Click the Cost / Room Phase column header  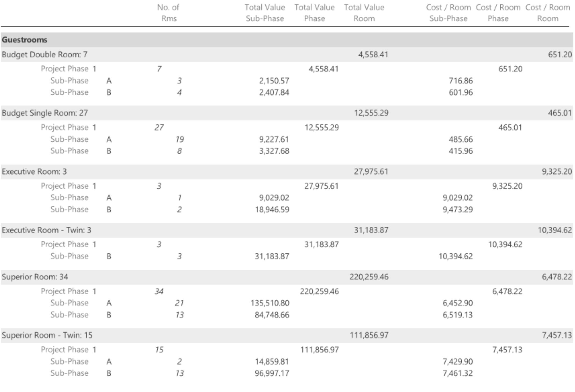click(498, 13)
